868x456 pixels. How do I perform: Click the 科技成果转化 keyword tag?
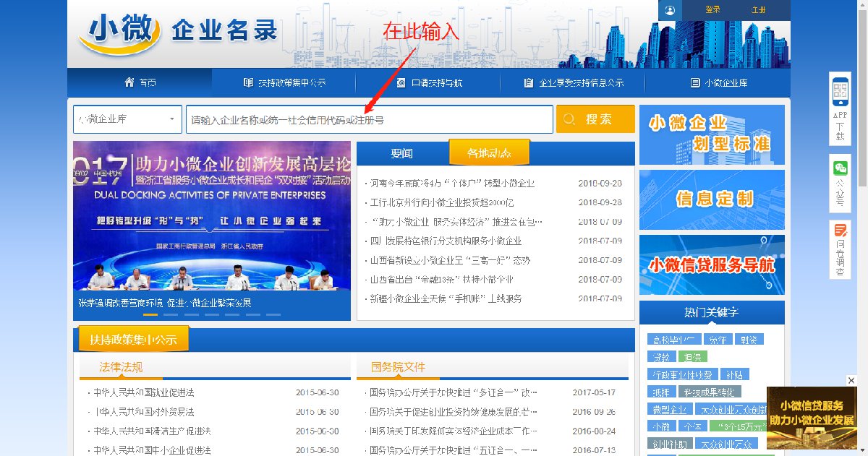(x=708, y=392)
